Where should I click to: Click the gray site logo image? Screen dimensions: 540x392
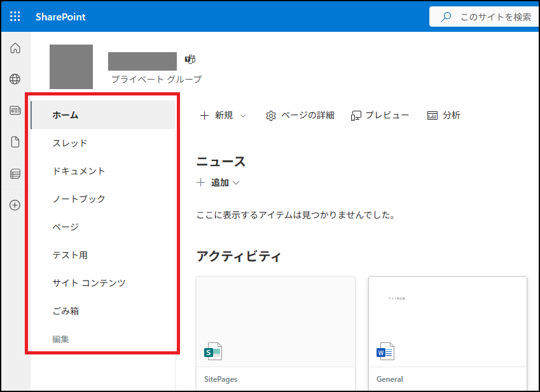coord(71,66)
